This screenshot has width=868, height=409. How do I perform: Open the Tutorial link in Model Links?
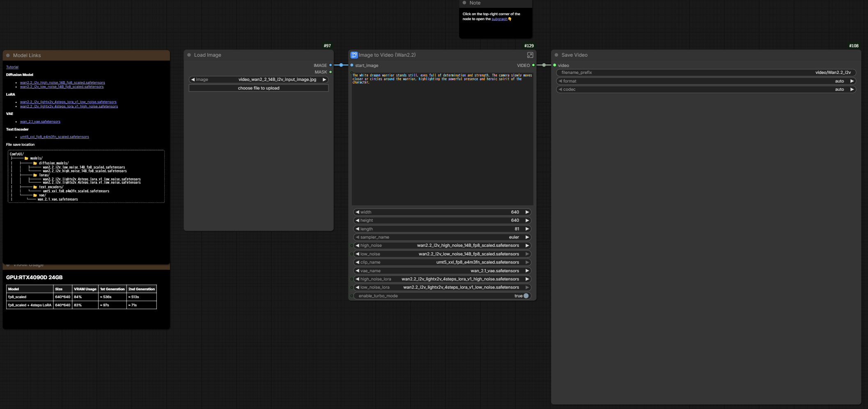(x=12, y=67)
